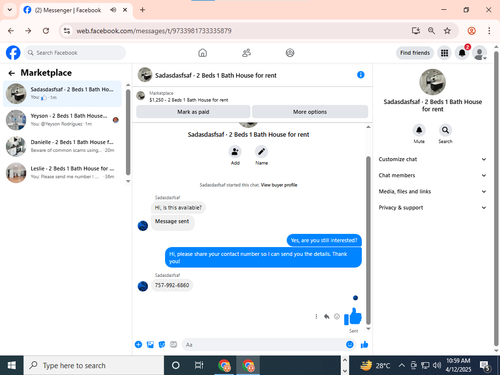Open Chrome zoom magnifier icon in address bar

(x=431, y=31)
